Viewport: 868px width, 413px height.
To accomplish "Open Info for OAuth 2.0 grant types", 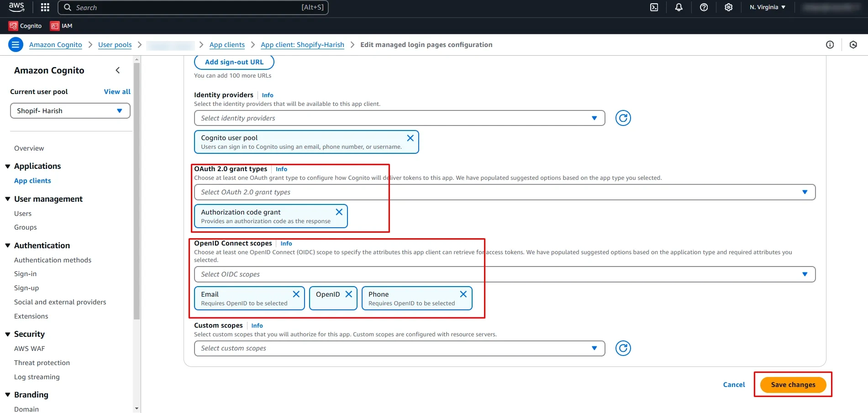I will pos(281,169).
